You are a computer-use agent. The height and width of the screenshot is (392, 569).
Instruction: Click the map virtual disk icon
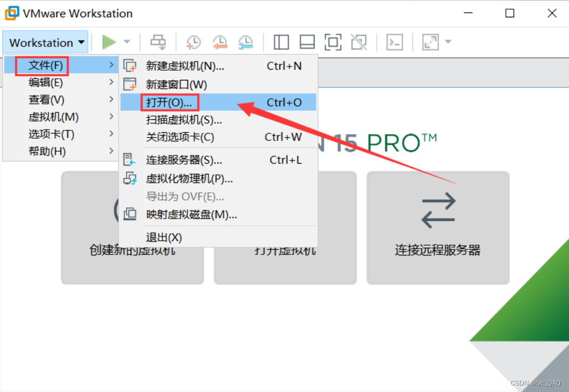pos(130,214)
